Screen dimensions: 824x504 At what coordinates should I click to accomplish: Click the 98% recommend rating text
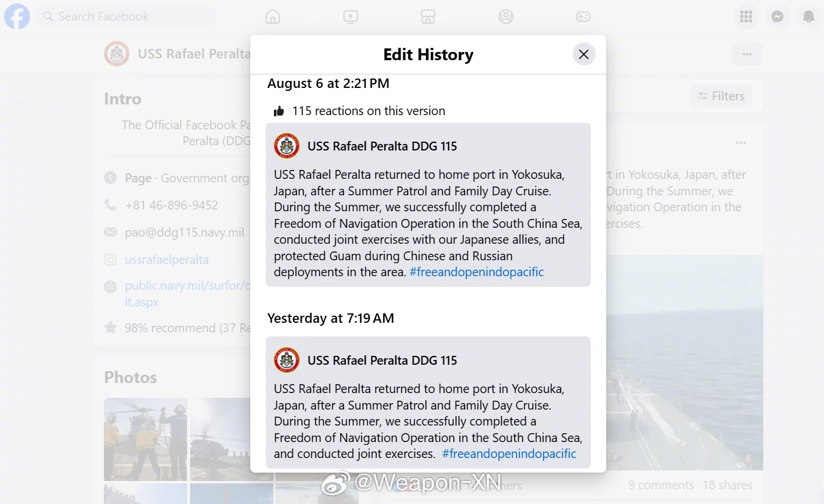[x=188, y=328]
